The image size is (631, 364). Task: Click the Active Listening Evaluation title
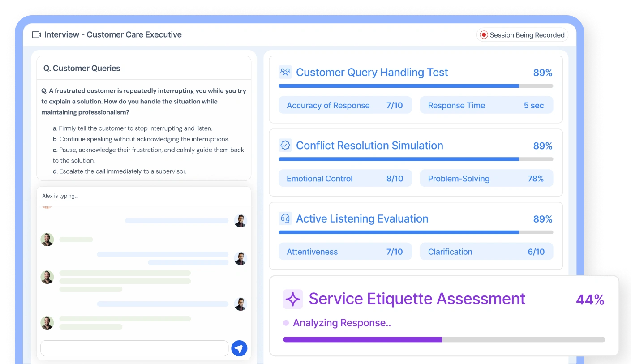click(x=362, y=219)
